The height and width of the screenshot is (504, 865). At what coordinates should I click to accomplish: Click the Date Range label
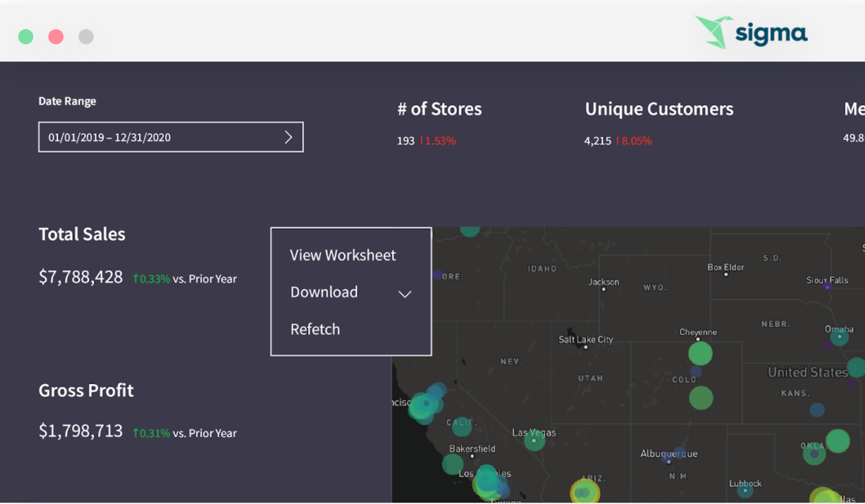click(x=67, y=101)
